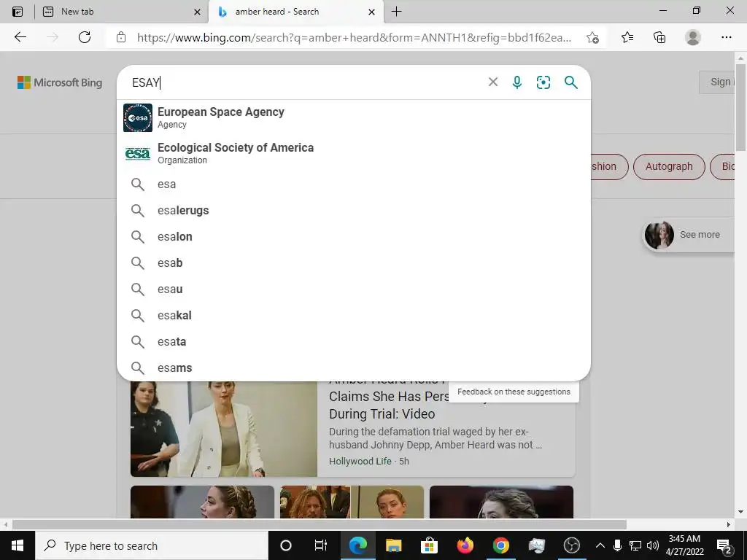
Task: Choose the 'esalon' suggestion
Action: (x=354, y=237)
